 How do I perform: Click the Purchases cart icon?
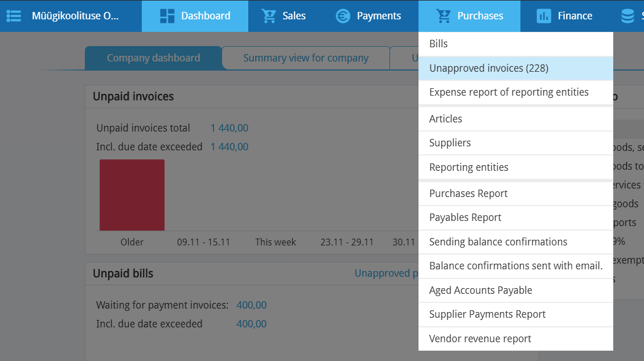444,16
